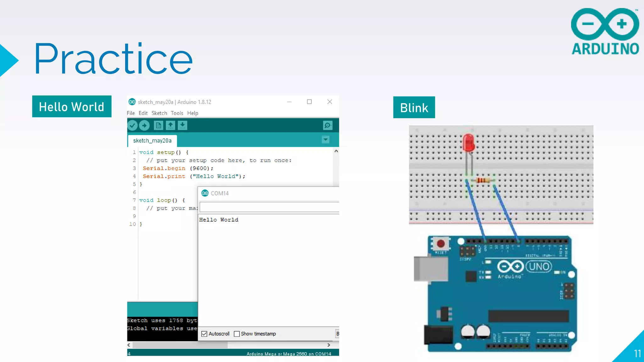This screenshot has width=644, height=362.
Task: Open the Sketch menu
Action: click(159, 113)
